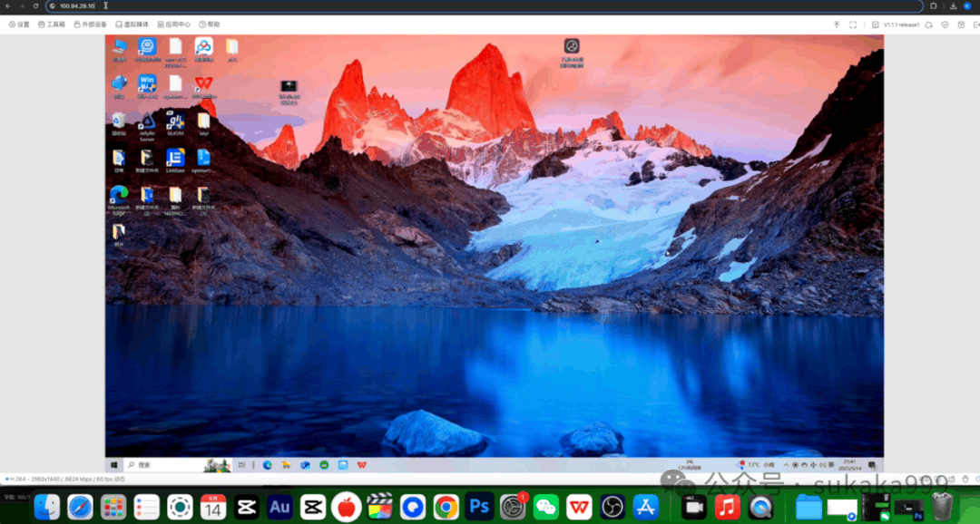Click the V1.1.1 release1 version label
Screen dimensions: 980x524
pyautogui.click(x=901, y=24)
